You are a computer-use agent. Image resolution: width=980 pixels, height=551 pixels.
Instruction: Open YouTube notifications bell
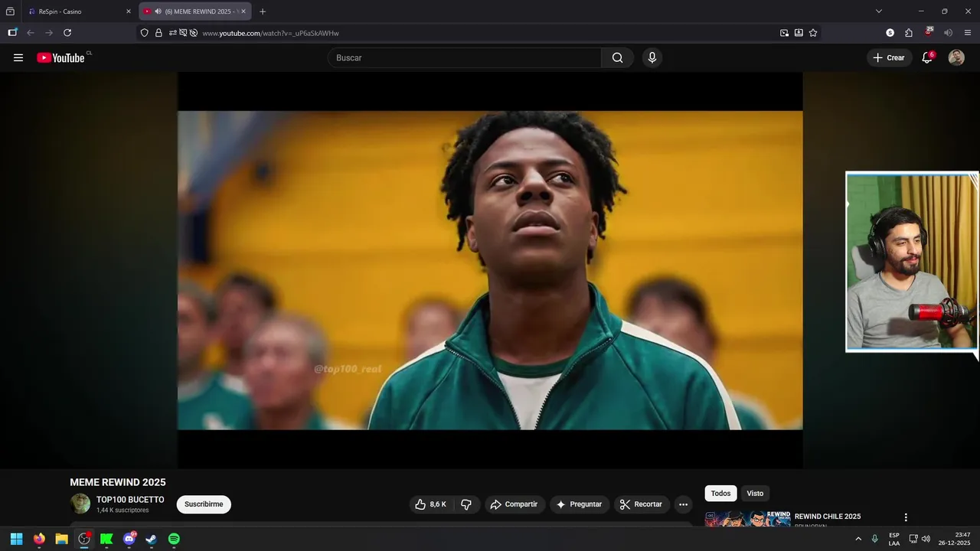pos(926,57)
